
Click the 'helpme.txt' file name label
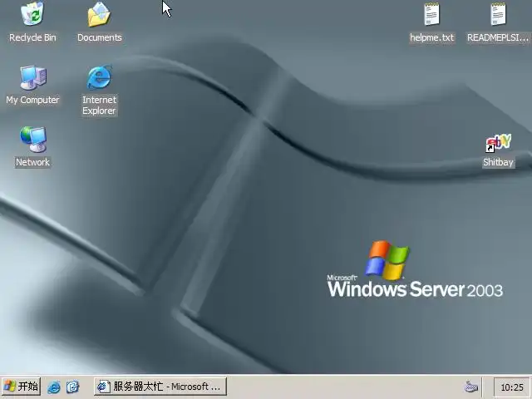(x=431, y=37)
